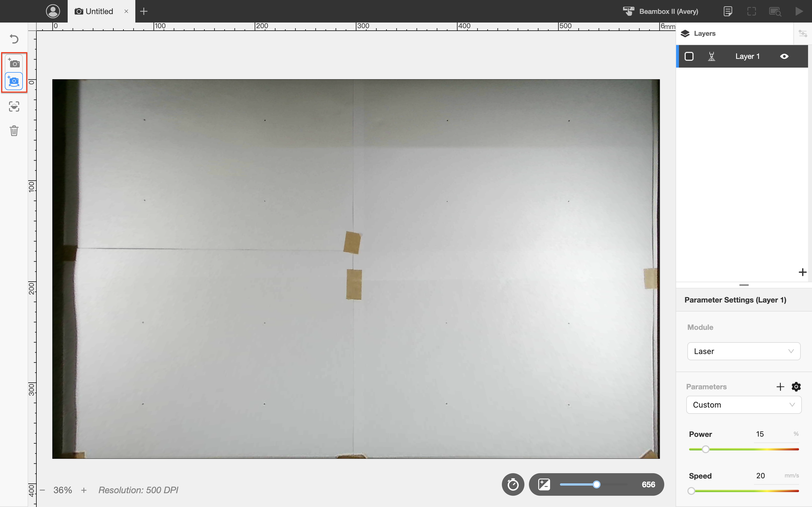Click the timer icon beside exposure bar
This screenshot has width=812, height=507.
513,484
